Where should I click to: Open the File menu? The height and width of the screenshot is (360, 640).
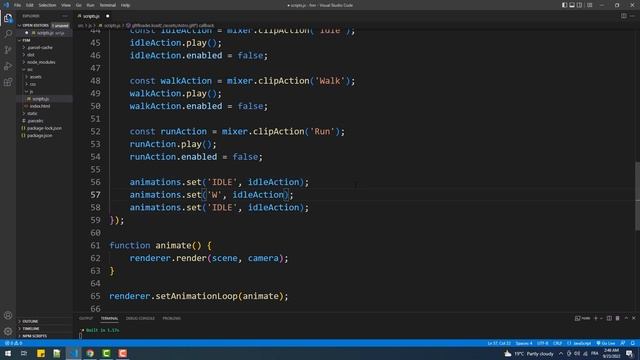(17, 5)
